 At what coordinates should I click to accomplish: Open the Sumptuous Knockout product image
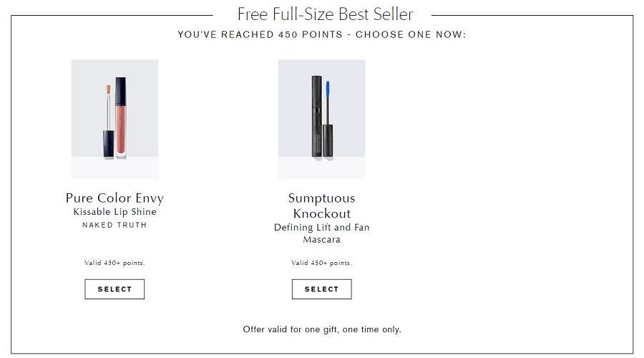321,119
